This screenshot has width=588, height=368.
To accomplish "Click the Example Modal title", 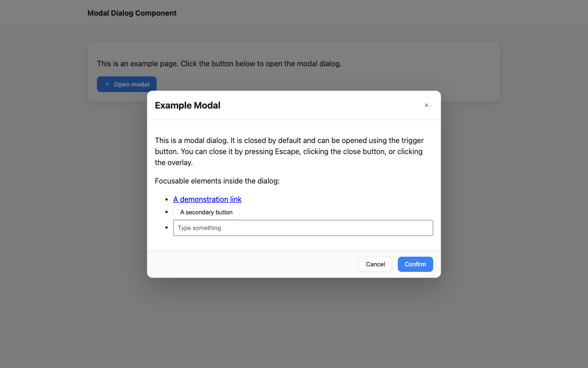I will pos(187,105).
